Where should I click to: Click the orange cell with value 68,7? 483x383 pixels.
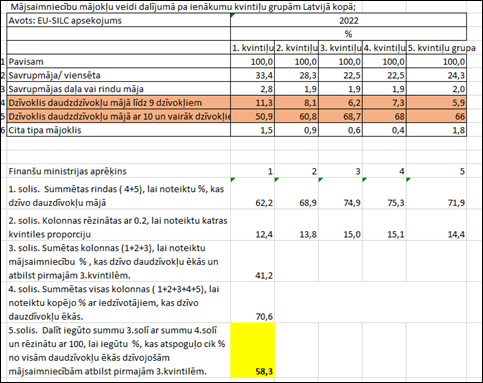pyautogui.click(x=340, y=116)
